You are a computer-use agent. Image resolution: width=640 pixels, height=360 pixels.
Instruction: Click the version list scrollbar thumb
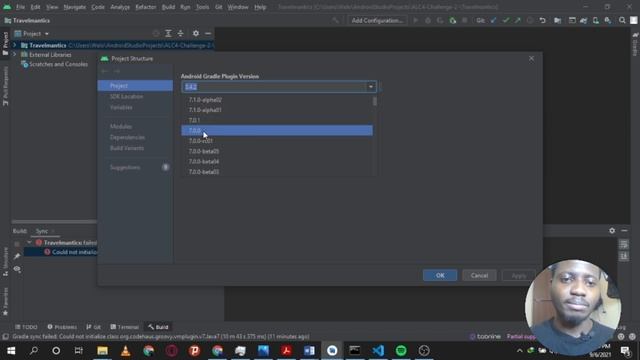pos(375,100)
